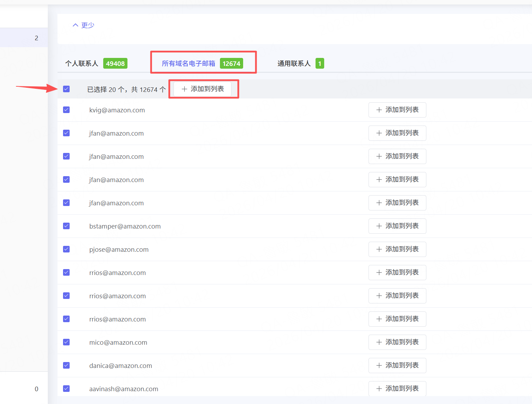
Task: Deselect pjose@amazon.com checkbox
Action: (x=66, y=249)
